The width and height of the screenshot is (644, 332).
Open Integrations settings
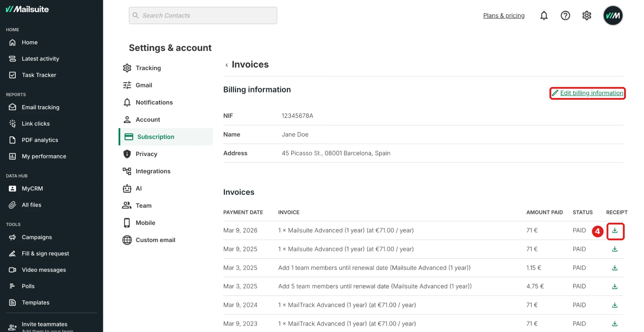[147, 171]
